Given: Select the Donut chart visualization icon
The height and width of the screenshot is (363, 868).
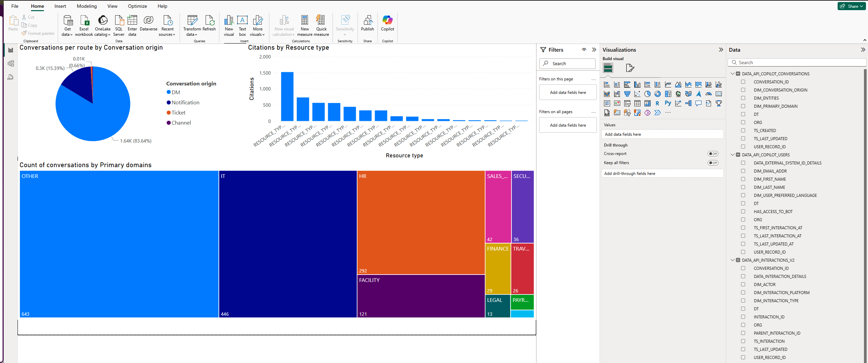Looking at the screenshot, I should [x=657, y=94].
